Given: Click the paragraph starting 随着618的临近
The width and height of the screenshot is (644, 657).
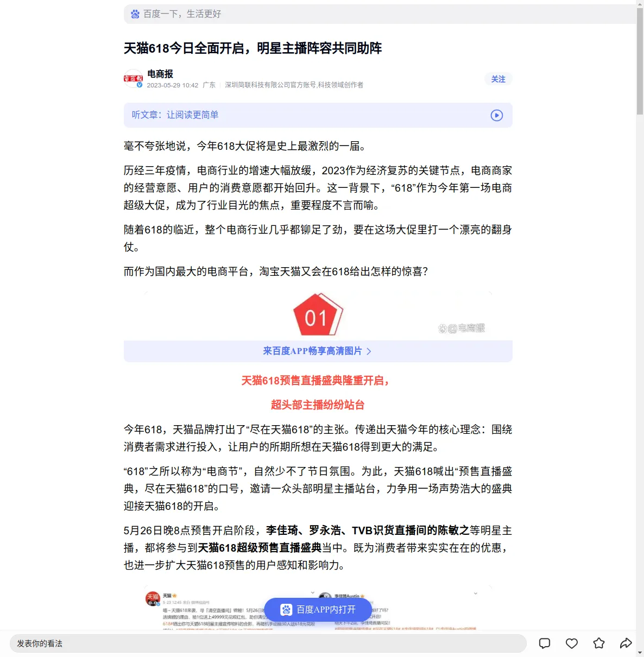Looking at the screenshot, I should (x=318, y=238).
